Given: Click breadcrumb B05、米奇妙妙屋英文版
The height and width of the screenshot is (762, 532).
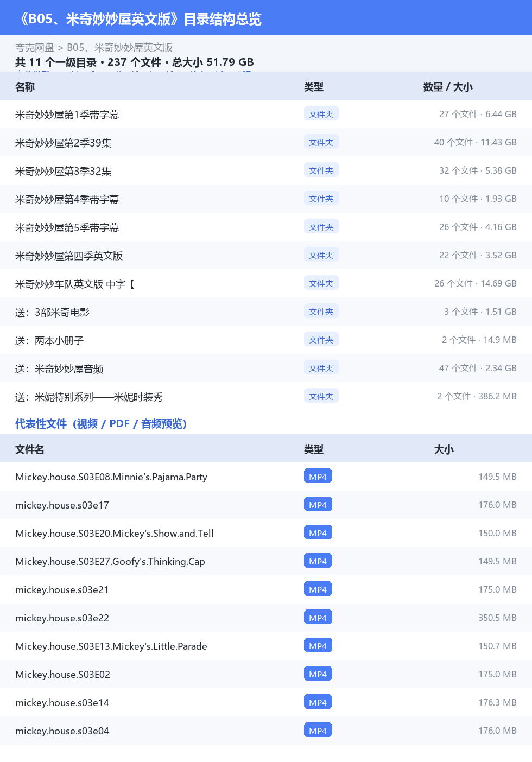Looking at the screenshot, I should (x=119, y=48).
